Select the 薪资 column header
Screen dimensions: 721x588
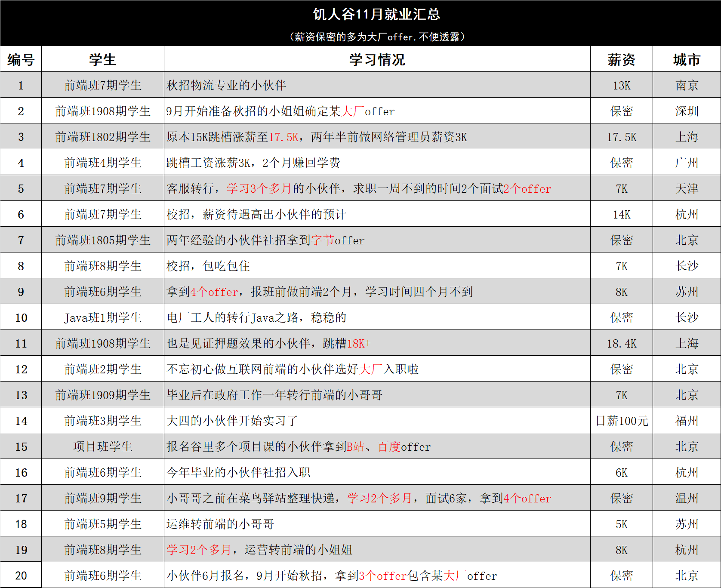coord(622,59)
